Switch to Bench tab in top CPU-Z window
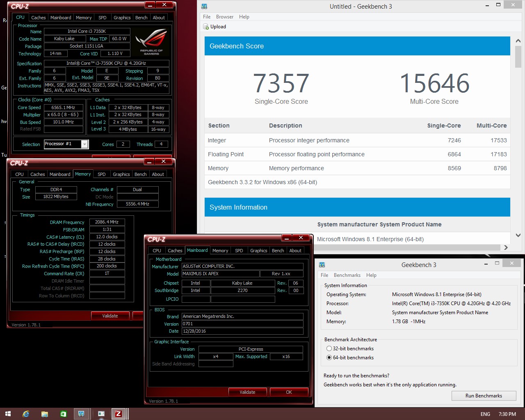 [141, 18]
